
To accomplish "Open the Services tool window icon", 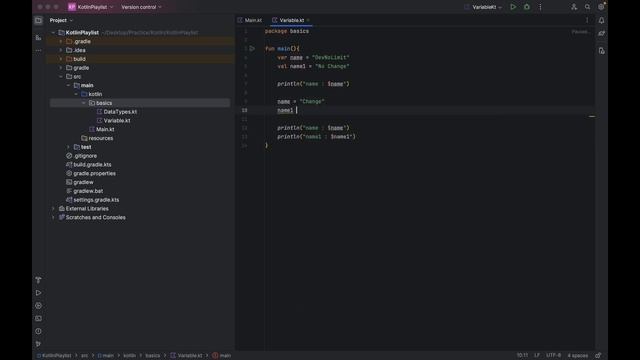I will (38, 306).
